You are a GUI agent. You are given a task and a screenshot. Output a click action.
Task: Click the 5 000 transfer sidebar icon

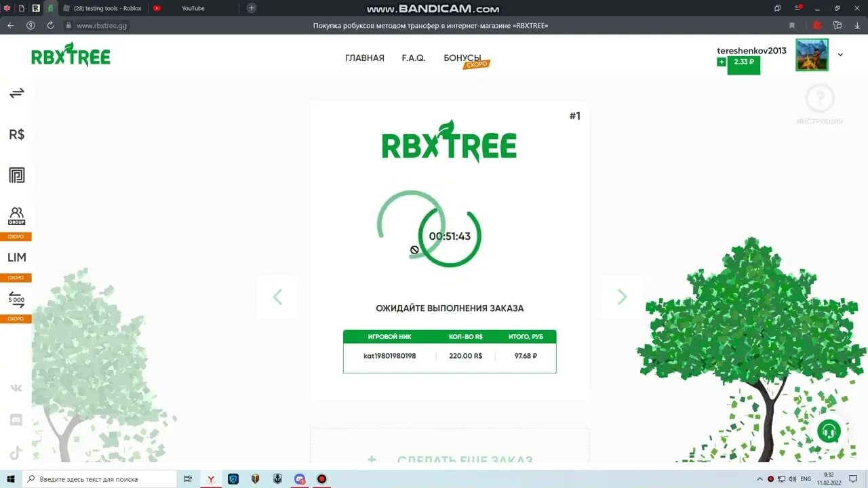click(16, 299)
